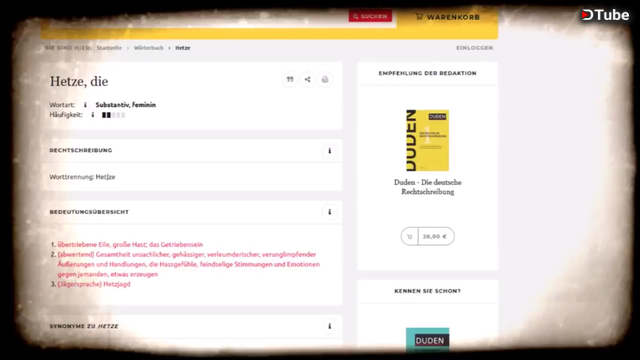Screen dimensions: 640x360
Task: Open meaning 2 '(abwertend) Gesamtheit unsachlicher'
Action: coord(189,264)
